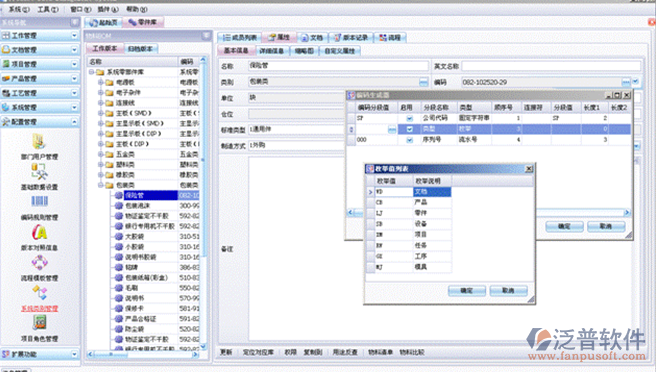
Task: Collapse 包装类 folder in tree
Action: (100, 185)
